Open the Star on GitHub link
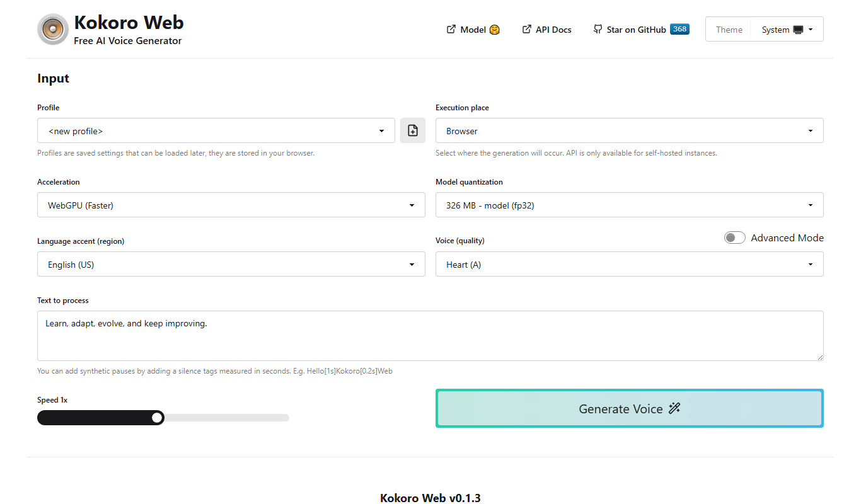Viewport: 861px width, 504px height. pos(641,30)
